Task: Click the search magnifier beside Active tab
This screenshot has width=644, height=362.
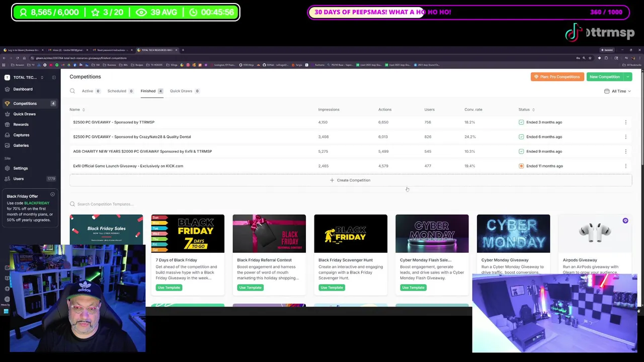Action: tap(72, 91)
